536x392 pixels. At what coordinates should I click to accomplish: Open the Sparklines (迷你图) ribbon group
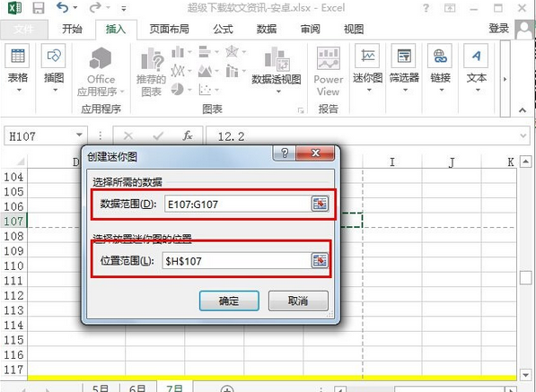[367, 68]
